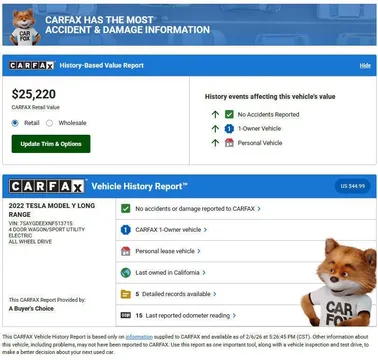Screen dimensions: 378x360
Task: Click the US $44.99 price pill
Action: coord(353,186)
